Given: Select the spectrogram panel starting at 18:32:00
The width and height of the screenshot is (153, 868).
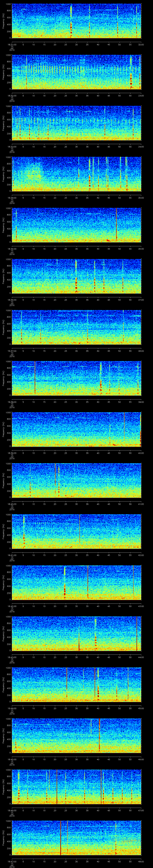Looking at the screenshot, I should [x=76, y=72].
